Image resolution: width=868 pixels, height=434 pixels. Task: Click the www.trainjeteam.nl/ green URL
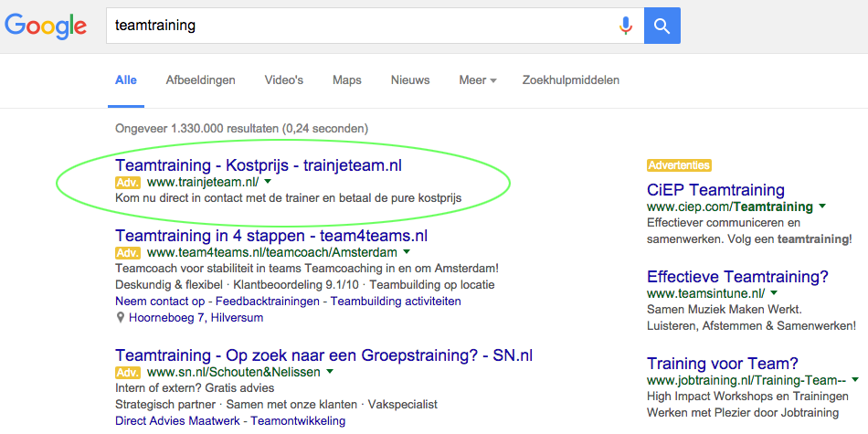click(203, 183)
